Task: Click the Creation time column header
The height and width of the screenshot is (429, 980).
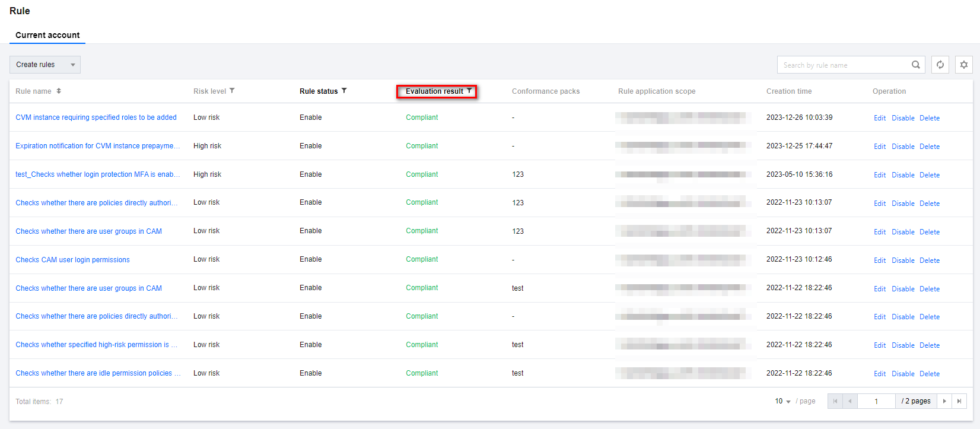Action: point(789,91)
